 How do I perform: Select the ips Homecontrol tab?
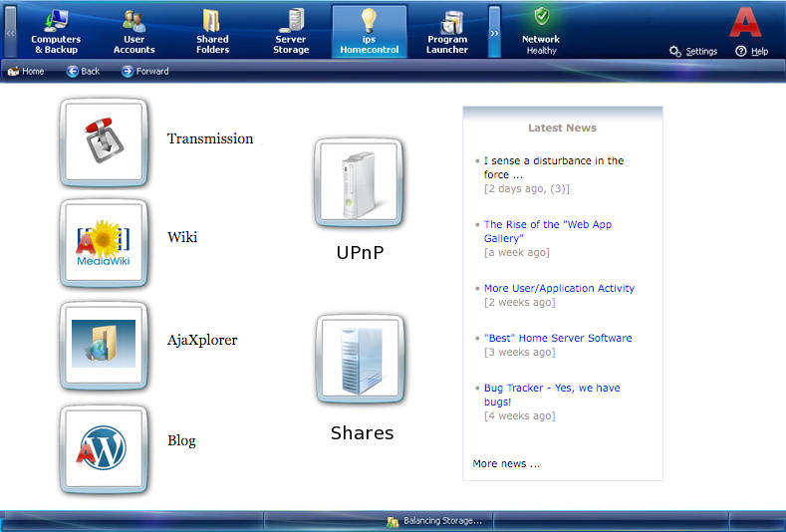pyautogui.click(x=370, y=31)
